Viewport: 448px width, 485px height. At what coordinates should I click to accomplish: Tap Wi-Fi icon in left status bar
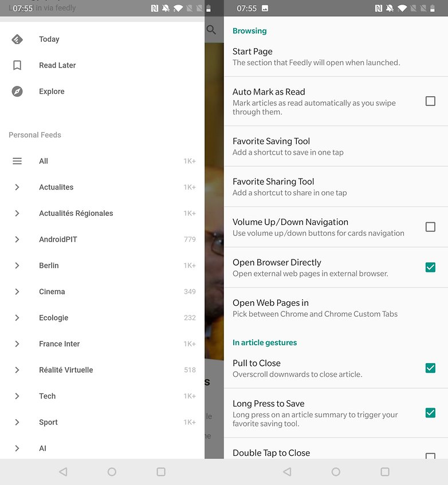[x=178, y=9]
